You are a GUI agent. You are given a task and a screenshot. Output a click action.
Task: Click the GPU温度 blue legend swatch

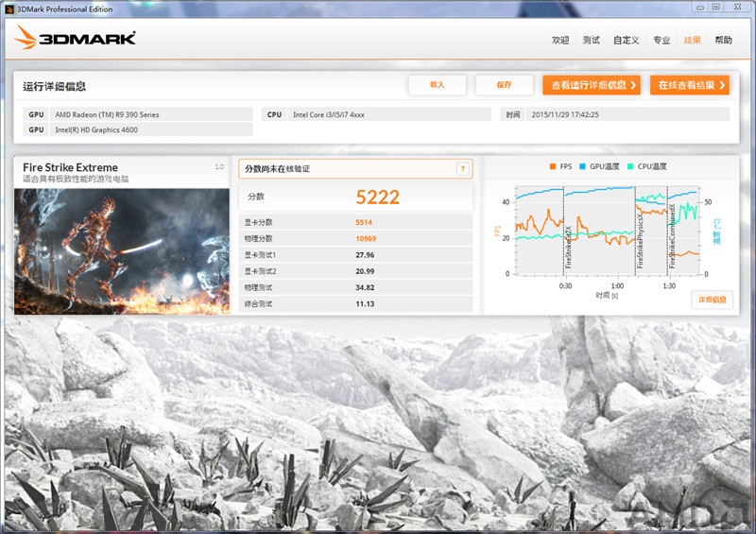tap(582, 166)
